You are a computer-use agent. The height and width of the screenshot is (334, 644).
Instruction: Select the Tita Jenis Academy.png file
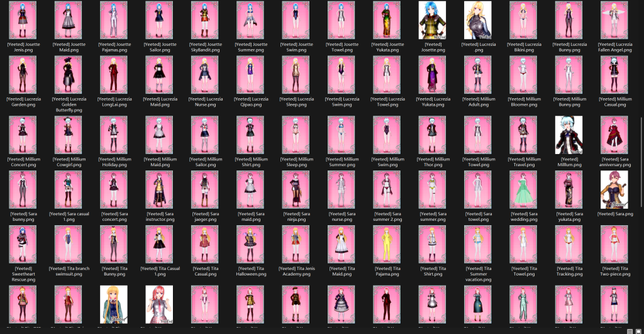point(296,245)
